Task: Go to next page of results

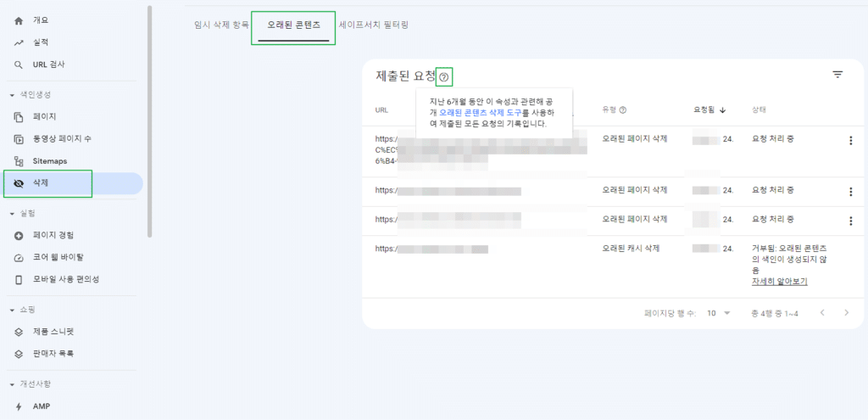Action: point(847,313)
